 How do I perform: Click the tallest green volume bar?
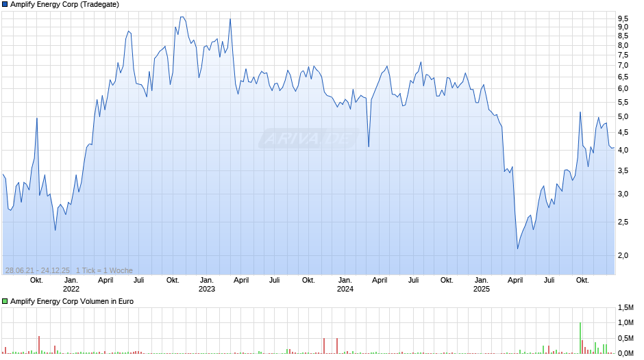(x=580, y=338)
